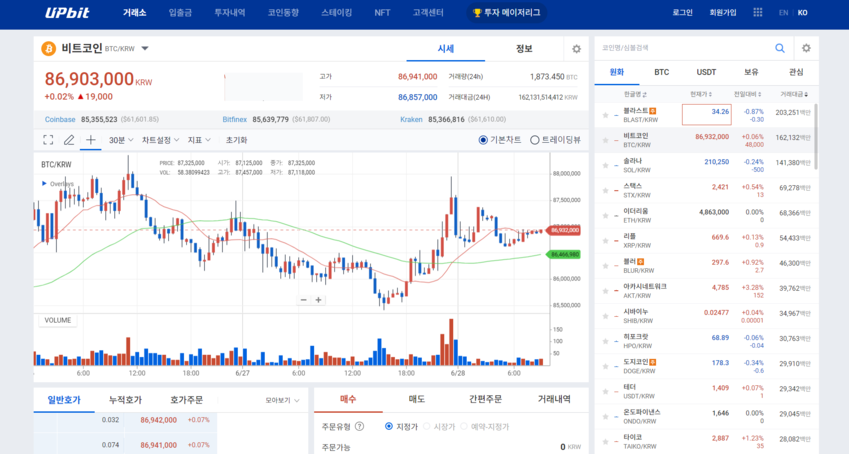Switch to 트레이딩뷰 chart option
Image resolution: width=849 pixels, height=454 pixels.
(x=535, y=140)
